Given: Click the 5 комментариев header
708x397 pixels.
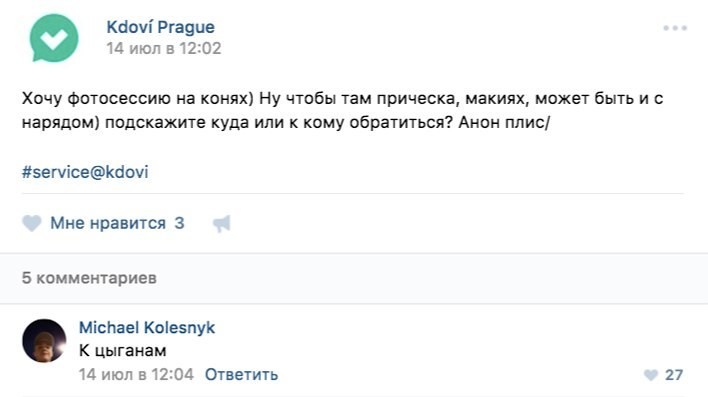Looking at the screenshot, I should coord(89,278).
